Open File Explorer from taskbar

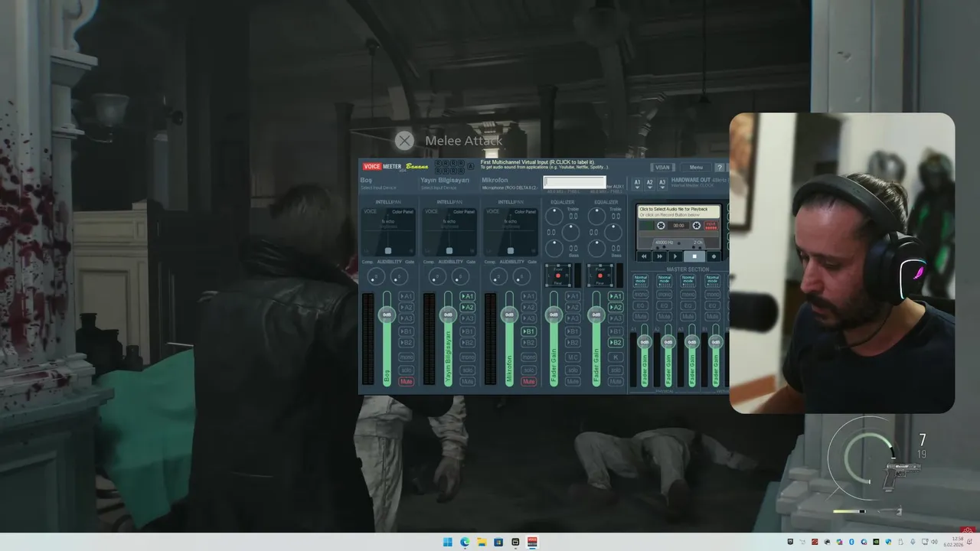[x=482, y=542]
